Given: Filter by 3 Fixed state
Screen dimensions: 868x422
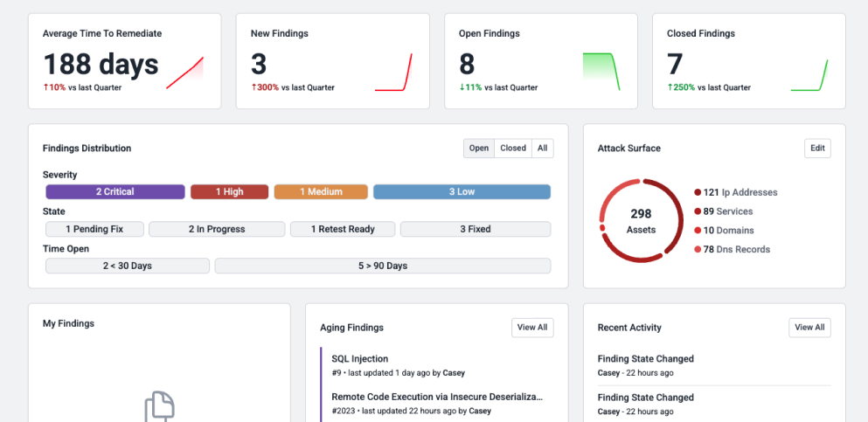Looking at the screenshot, I should (476, 229).
